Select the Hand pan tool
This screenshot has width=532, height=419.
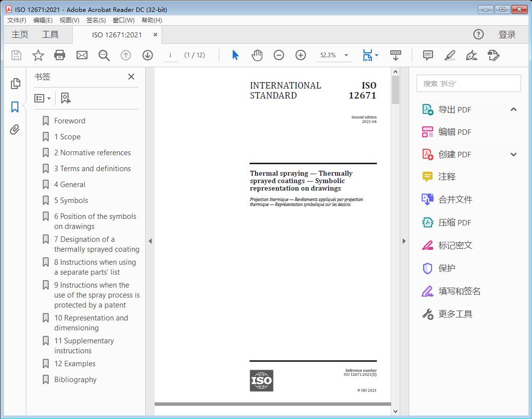(x=257, y=55)
